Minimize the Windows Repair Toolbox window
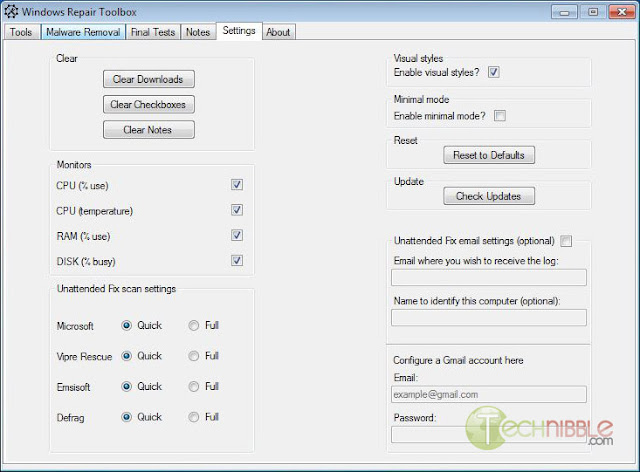640x472 pixels. coord(564,12)
